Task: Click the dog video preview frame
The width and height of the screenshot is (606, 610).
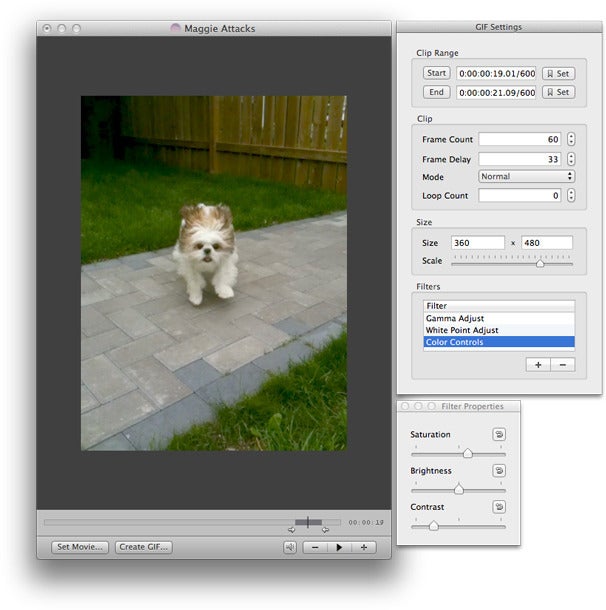Action: point(214,273)
